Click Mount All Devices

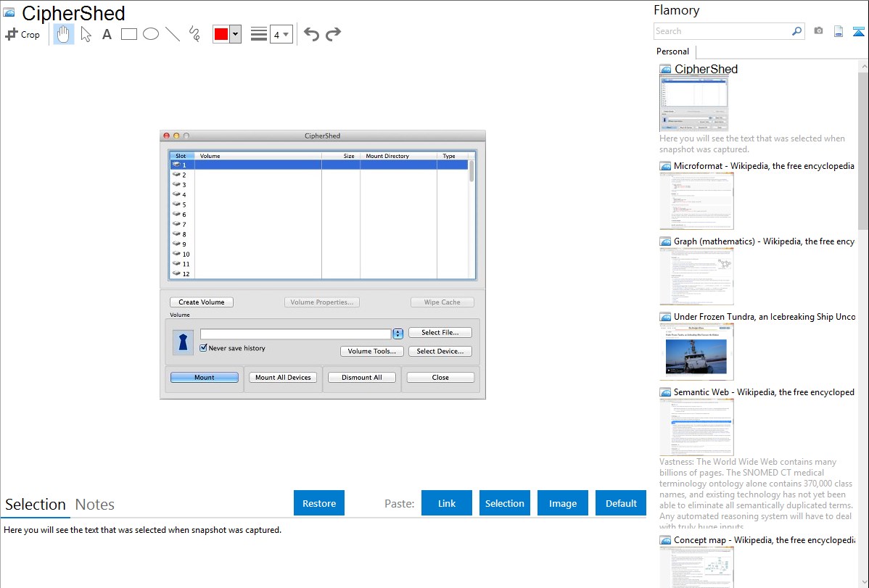[283, 378]
